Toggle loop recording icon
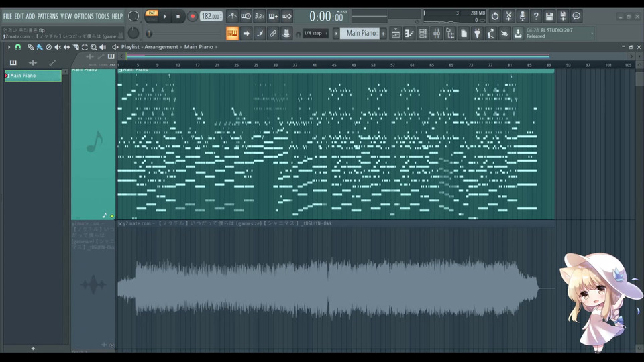Image resolution: width=644 pixels, height=362 pixels. [x=286, y=16]
